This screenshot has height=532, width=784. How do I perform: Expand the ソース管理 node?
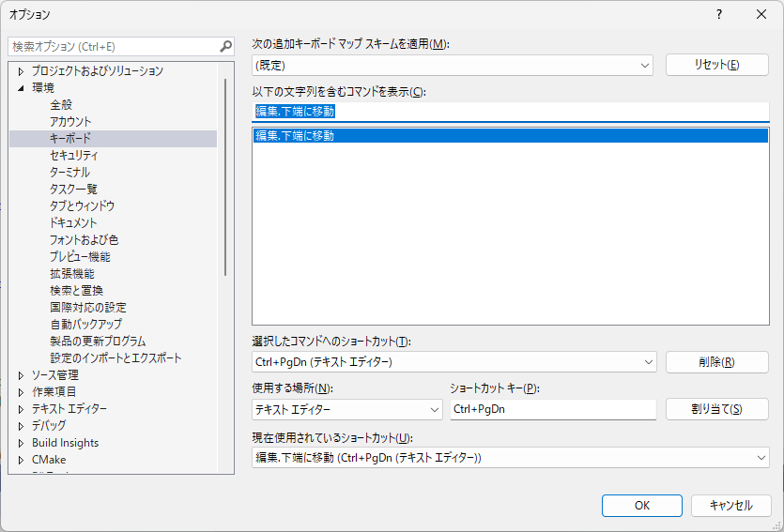coord(21,375)
